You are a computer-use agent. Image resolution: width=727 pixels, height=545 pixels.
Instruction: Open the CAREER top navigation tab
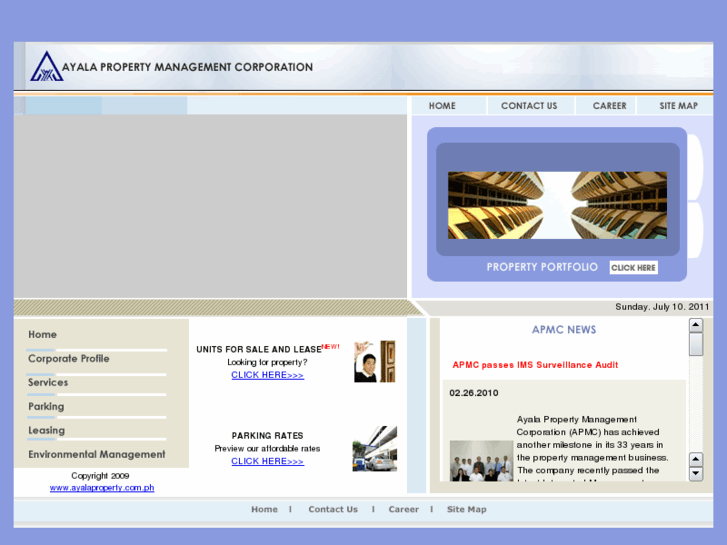(x=609, y=106)
